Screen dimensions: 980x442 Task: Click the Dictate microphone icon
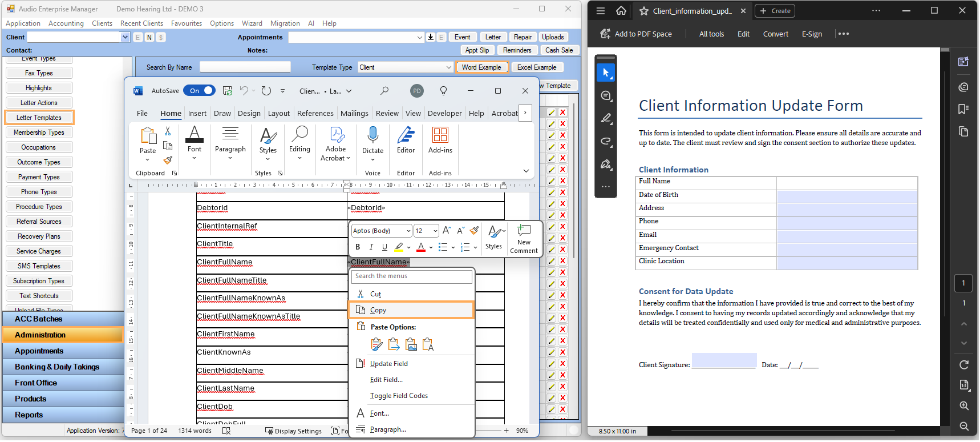pyautogui.click(x=372, y=136)
